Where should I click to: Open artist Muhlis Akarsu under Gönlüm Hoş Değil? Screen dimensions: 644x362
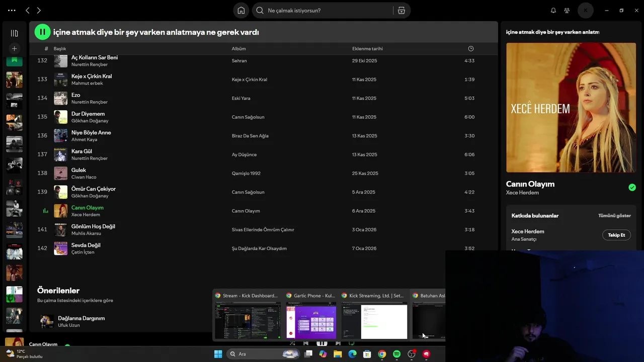click(86, 233)
